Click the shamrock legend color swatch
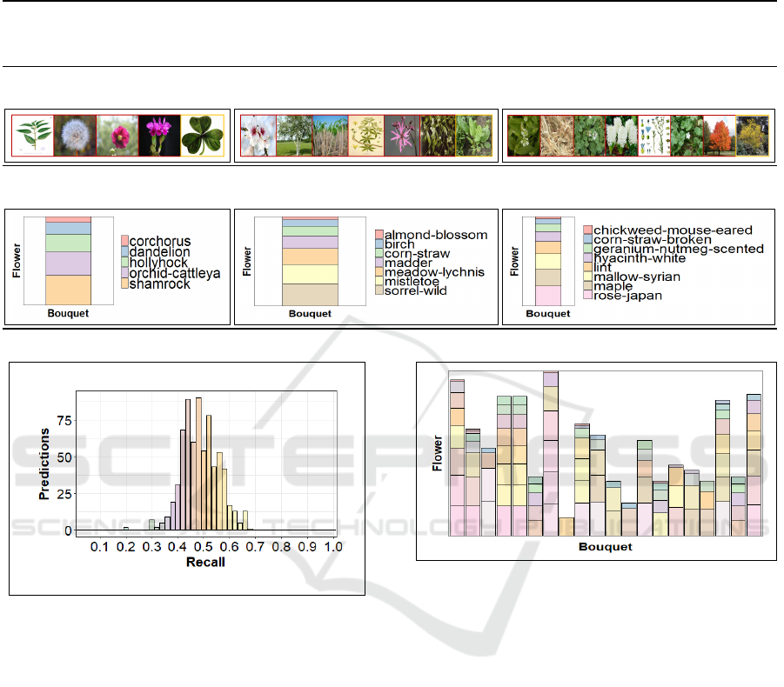This screenshot has width=784, height=687. point(124,284)
